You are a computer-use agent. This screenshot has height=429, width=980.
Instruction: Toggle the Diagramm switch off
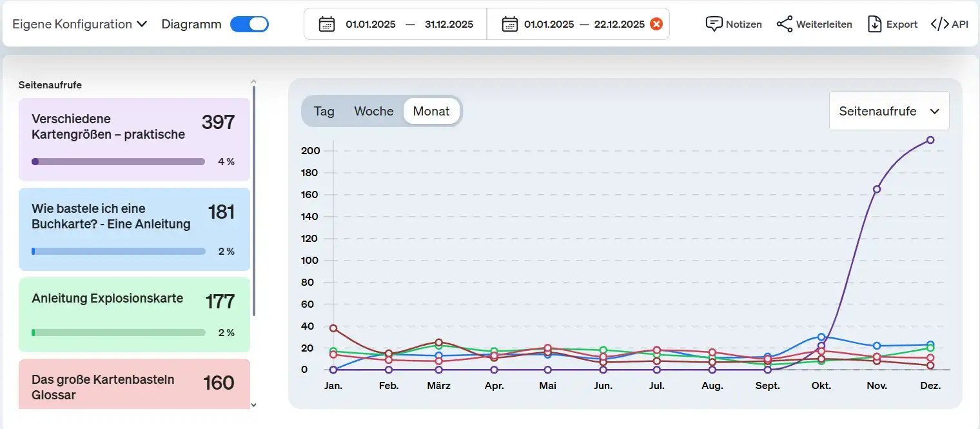coord(250,25)
